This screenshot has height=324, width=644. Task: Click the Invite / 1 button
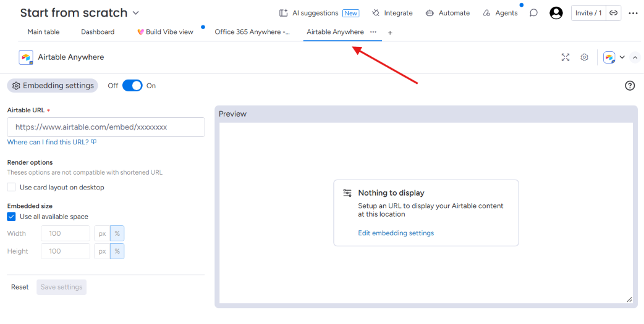pos(588,13)
